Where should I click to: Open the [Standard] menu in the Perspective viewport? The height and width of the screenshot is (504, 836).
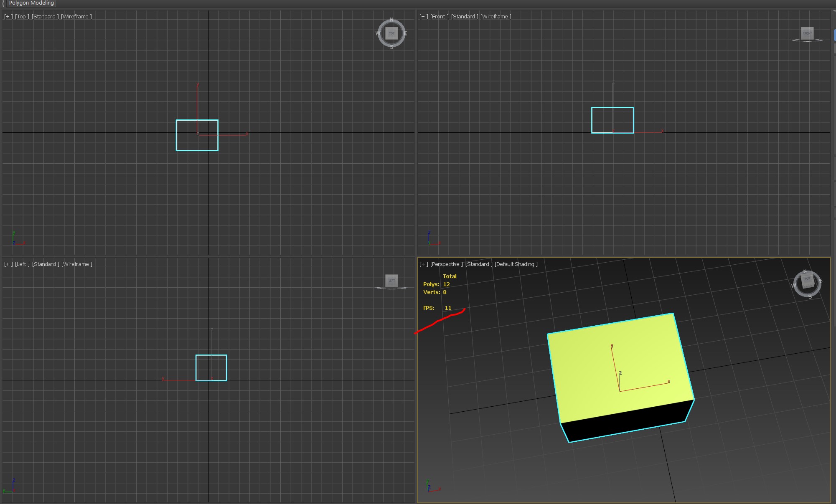pyautogui.click(x=479, y=264)
